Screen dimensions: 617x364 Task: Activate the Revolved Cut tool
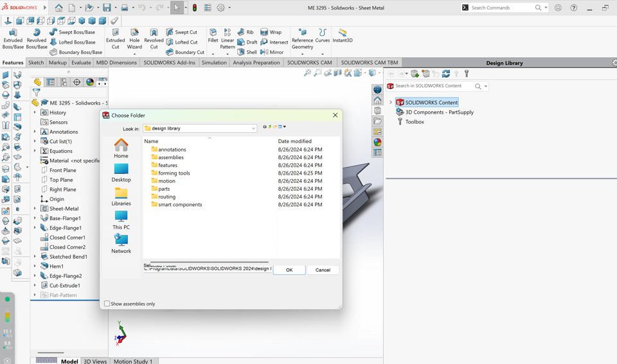point(154,39)
